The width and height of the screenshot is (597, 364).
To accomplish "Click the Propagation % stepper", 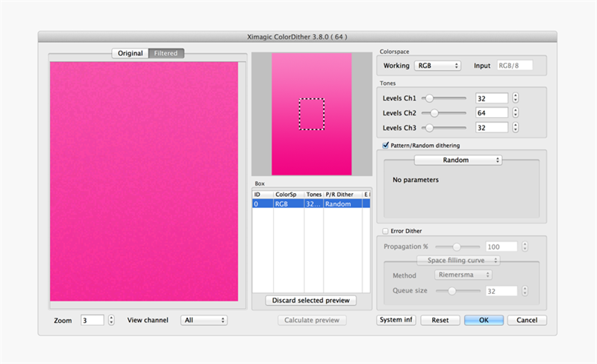I will click(x=525, y=247).
